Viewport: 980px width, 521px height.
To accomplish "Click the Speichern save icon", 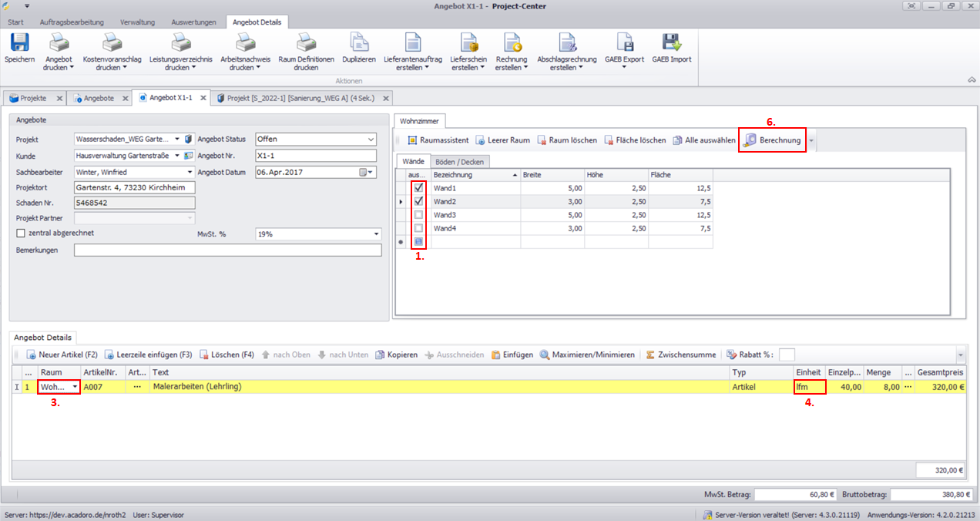I will pyautogui.click(x=18, y=43).
